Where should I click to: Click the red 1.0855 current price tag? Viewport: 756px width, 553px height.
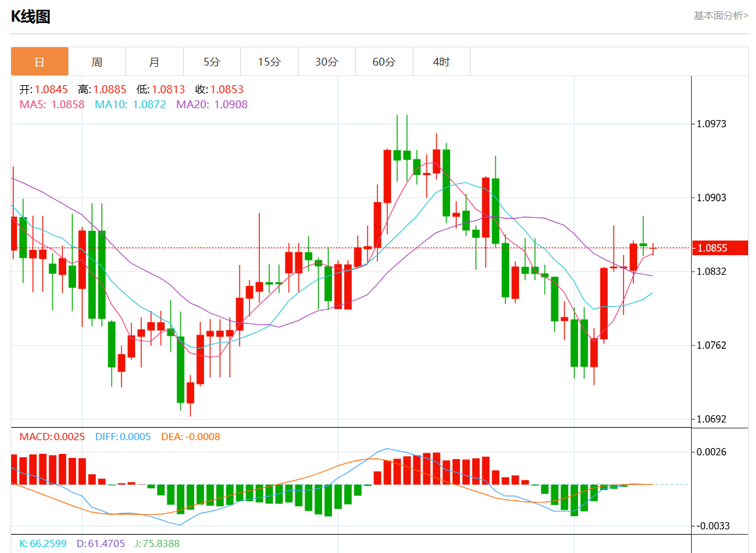point(719,248)
